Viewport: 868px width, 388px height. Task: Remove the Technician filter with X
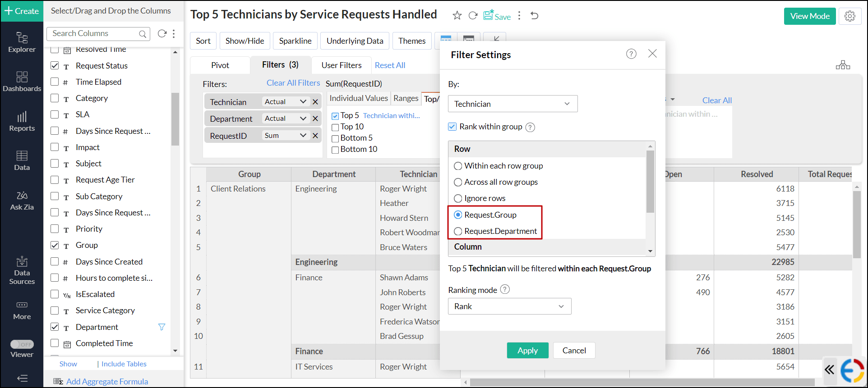click(315, 102)
